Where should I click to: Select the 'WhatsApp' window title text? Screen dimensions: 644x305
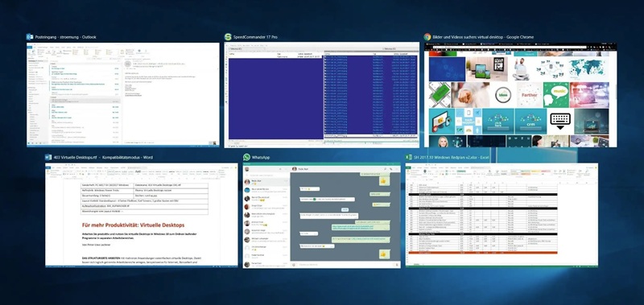[261, 157]
